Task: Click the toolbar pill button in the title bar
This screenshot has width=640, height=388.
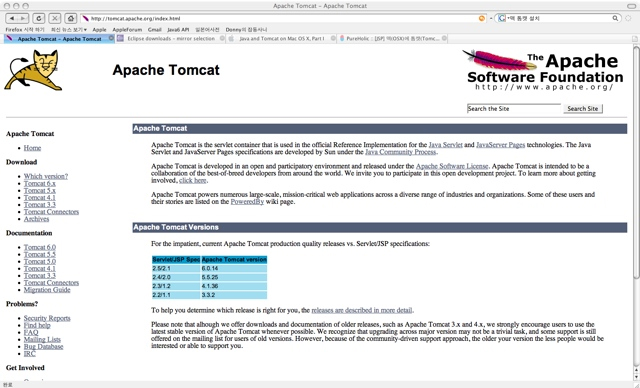Action: tap(631, 6)
